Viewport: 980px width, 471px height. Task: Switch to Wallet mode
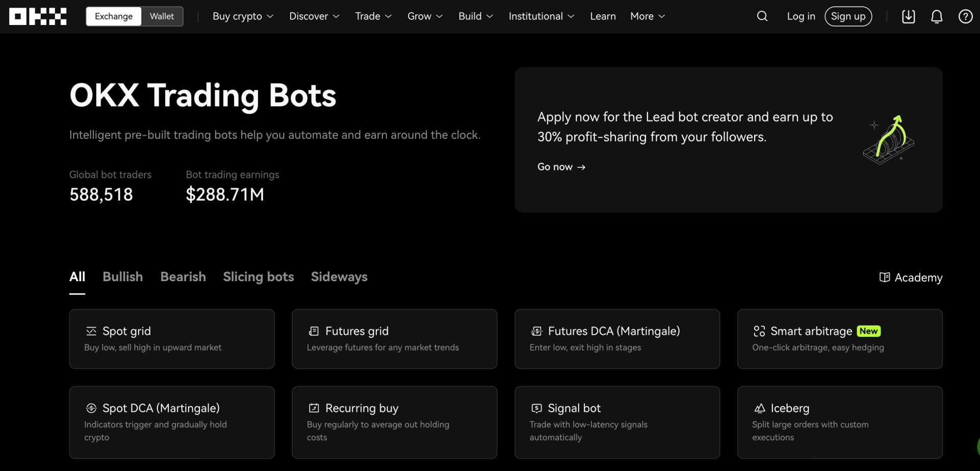[162, 16]
